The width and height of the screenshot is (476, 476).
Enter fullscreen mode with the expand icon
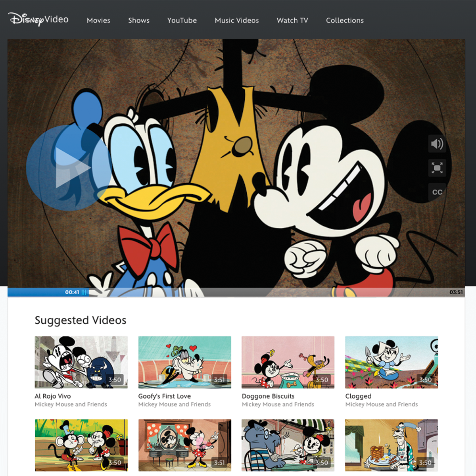(x=437, y=168)
